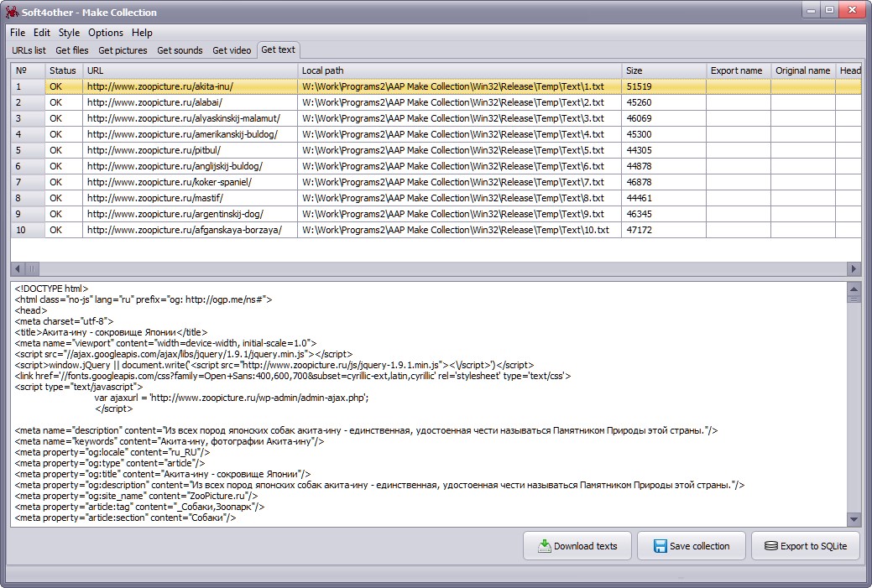
Task: Click the size value 44461
Action: point(639,198)
